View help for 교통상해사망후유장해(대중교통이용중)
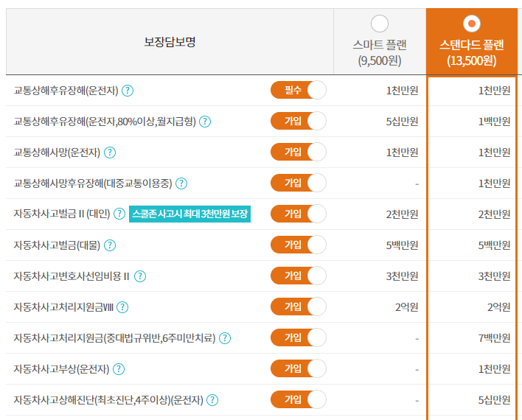 tap(181, 183)
